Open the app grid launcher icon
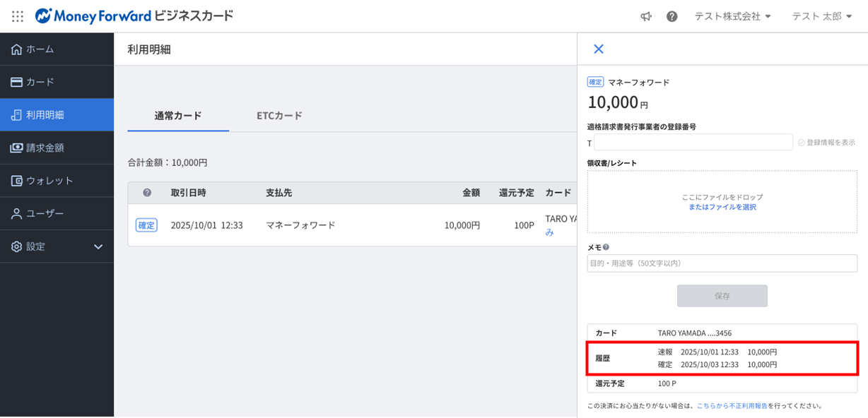 click(x=18, y=16)
